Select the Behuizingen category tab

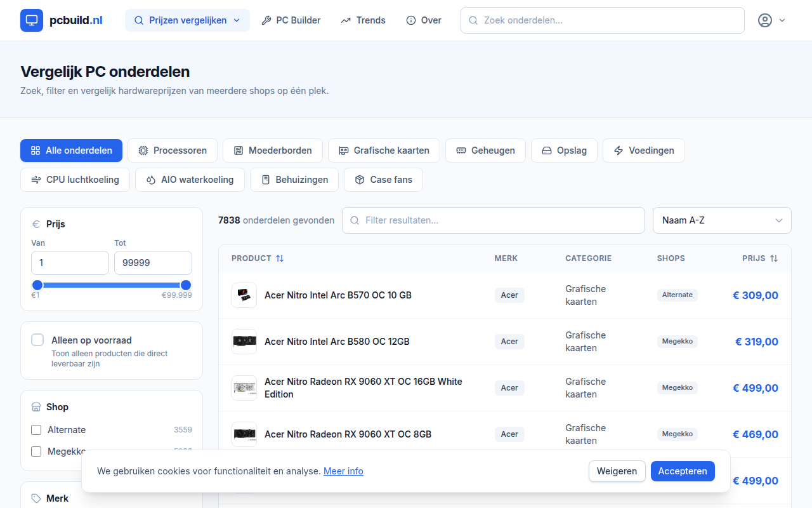point(294,180)
